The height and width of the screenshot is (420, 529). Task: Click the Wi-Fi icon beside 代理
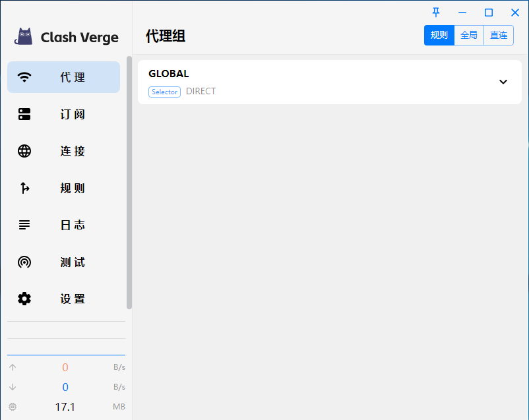coord(24,77)
